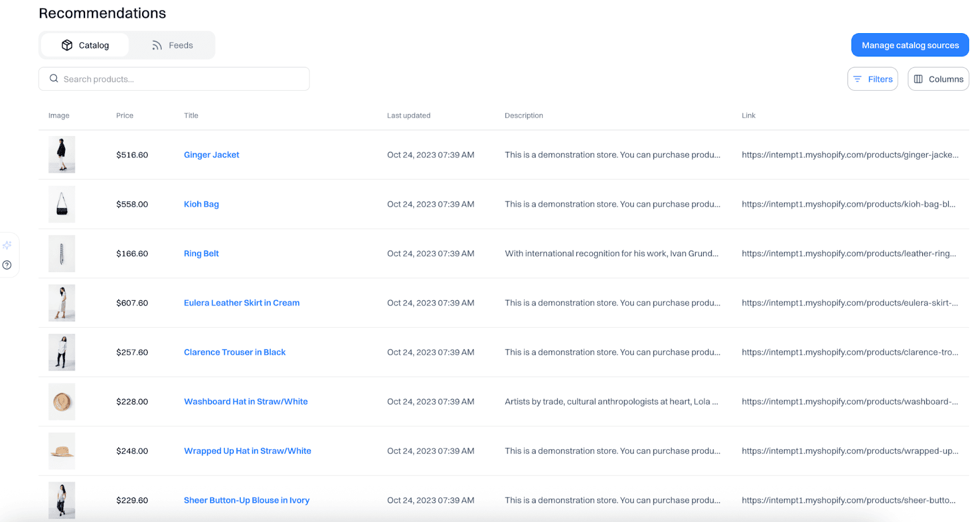Click the sparkle AI icon on left edge

[x=7, y=245]
